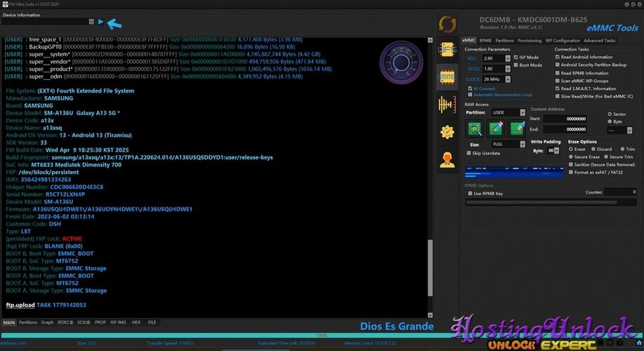This screenshot has height=351, width=644.
Task: Select the Sector radio button
Action: [x=610, y=114]
